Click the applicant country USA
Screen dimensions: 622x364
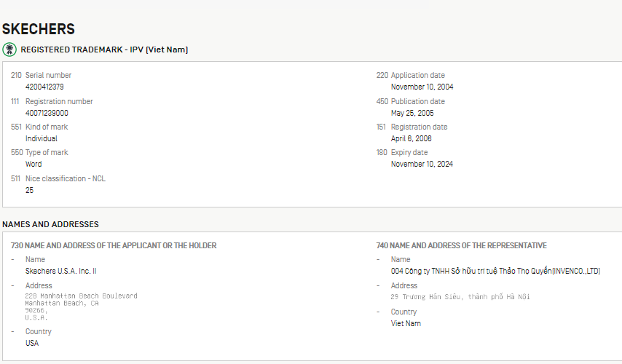pos(32,343)
